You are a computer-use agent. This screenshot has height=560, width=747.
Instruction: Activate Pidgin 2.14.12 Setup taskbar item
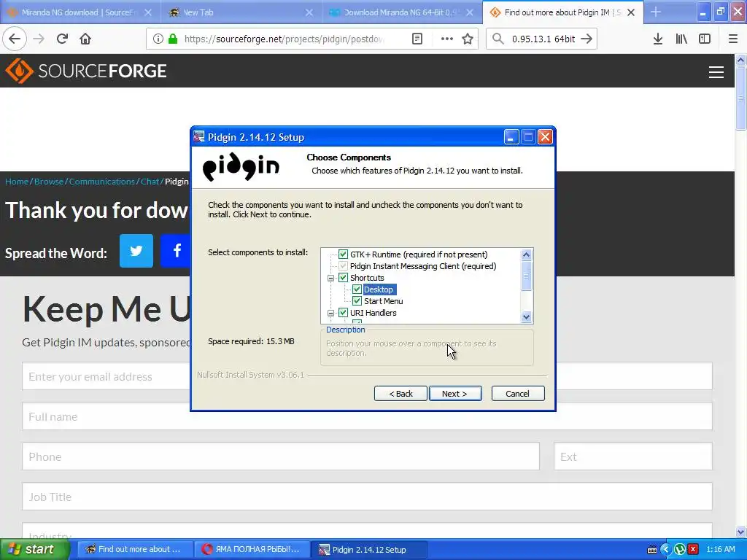click(x=369, y=549)
